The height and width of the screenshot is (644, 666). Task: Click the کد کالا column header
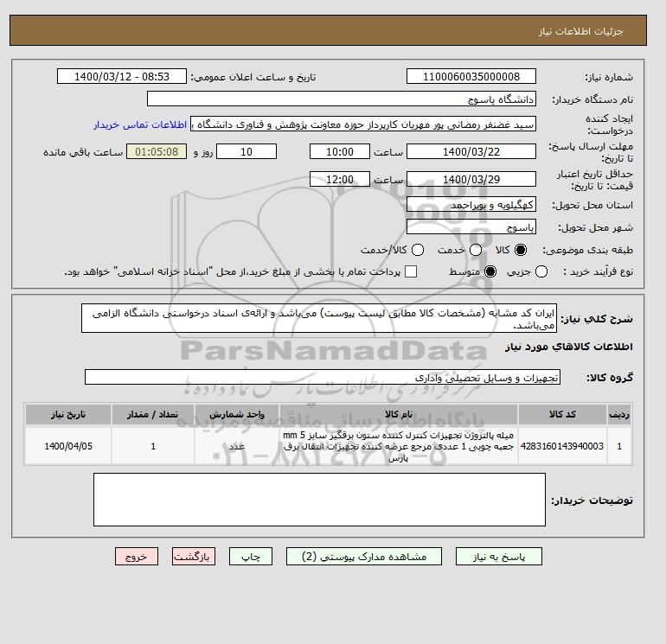[x=562, y=414]
